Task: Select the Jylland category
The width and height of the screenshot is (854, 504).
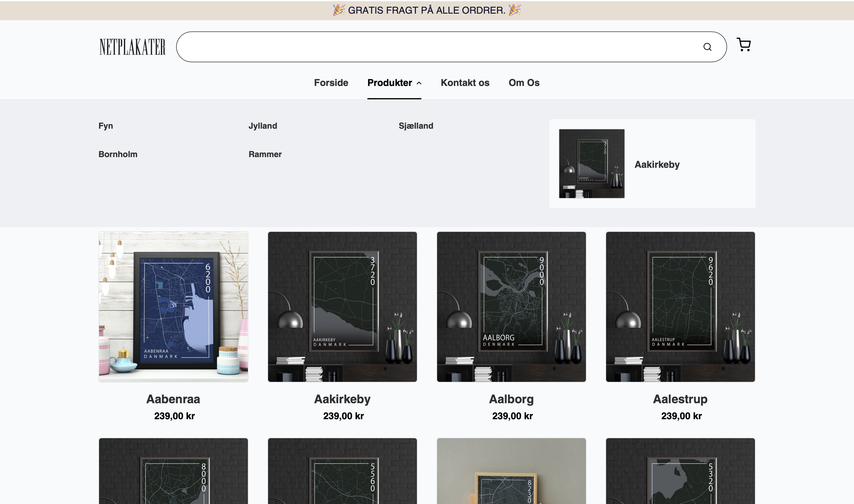Action: tap(263, 126)
